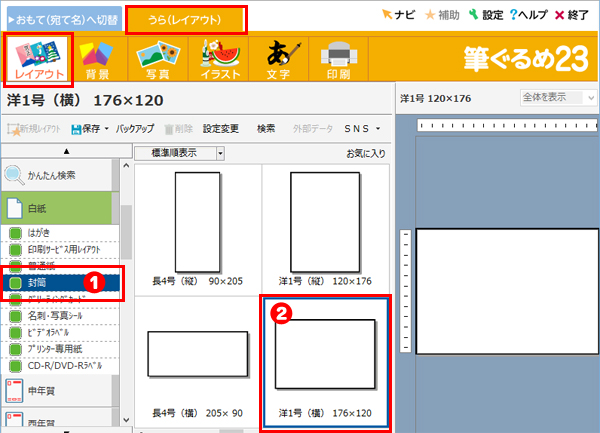Open 設定 (Settings) in top bar
Screen dimensions: 600x433
click(484, 15)
